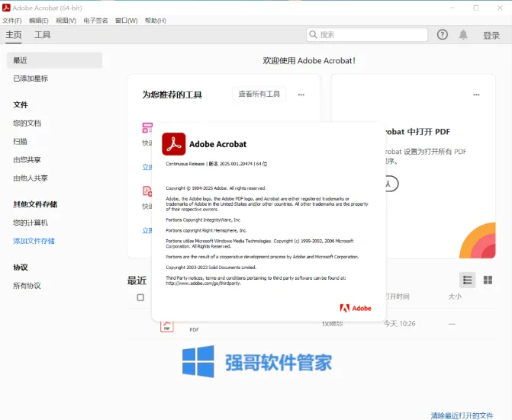Open the 视图(V) menu

(x=66, y=21)
